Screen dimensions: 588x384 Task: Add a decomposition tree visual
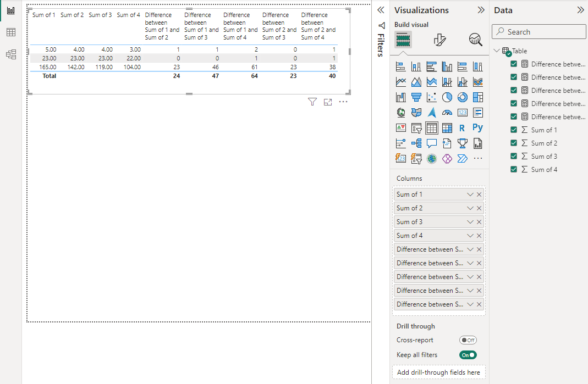[x=416, y=143]
